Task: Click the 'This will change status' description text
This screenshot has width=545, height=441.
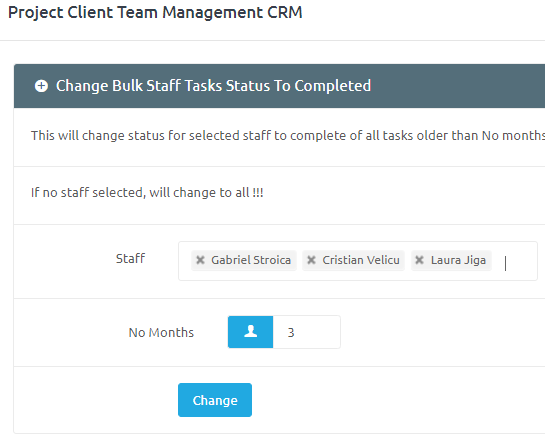Action: tap(288, 136)
